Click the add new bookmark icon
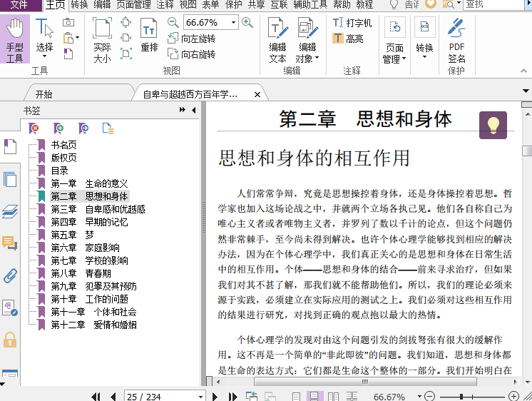 58,128
